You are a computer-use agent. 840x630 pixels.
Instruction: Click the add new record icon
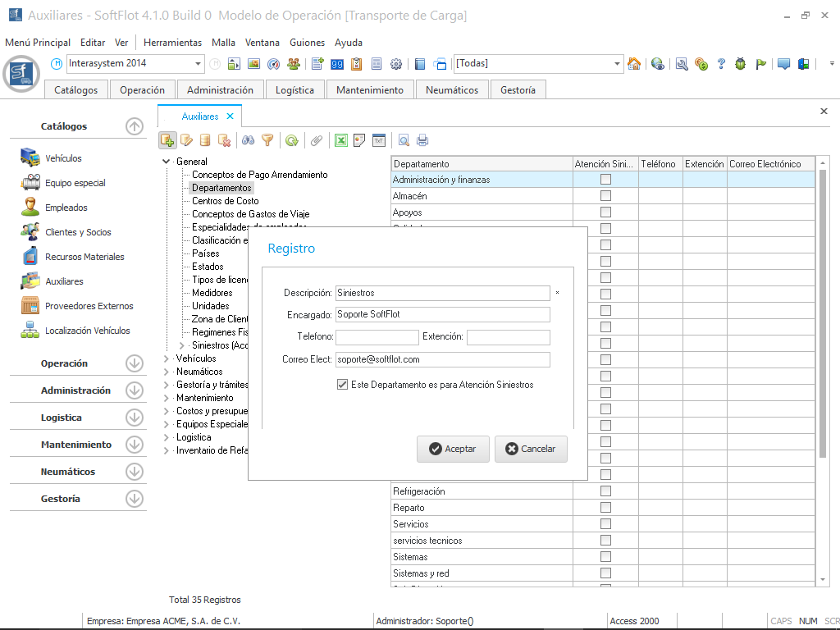coord(167,140)
